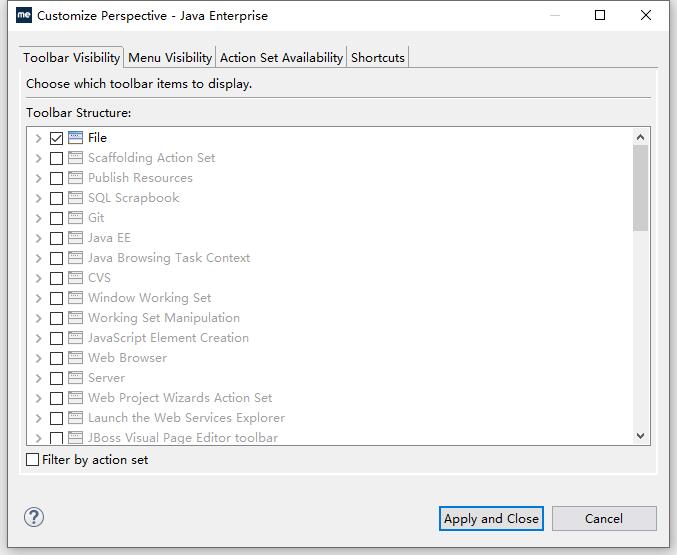Click the scrollbar down arrow
This screenshot has width=677, height=555.
640,436
